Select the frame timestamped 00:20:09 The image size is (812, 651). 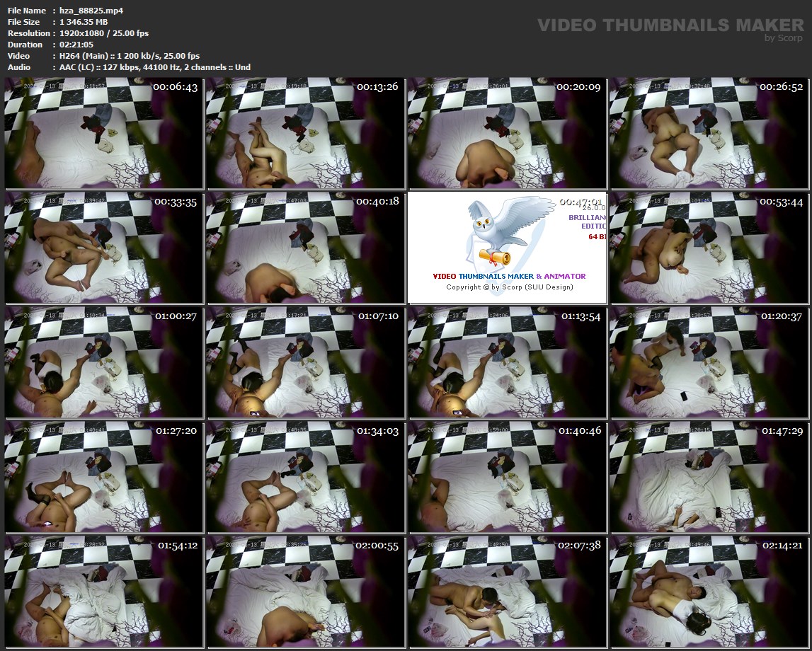(507, 133)
